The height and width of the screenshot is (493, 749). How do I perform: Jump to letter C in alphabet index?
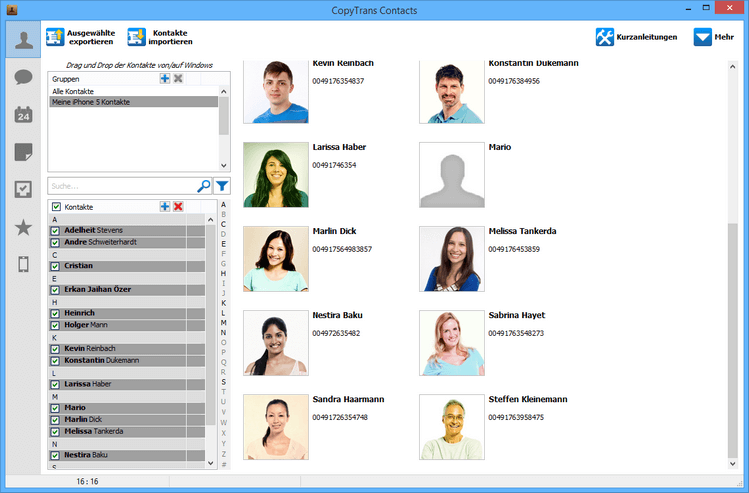pyautogui.click(x=224, y=224)
